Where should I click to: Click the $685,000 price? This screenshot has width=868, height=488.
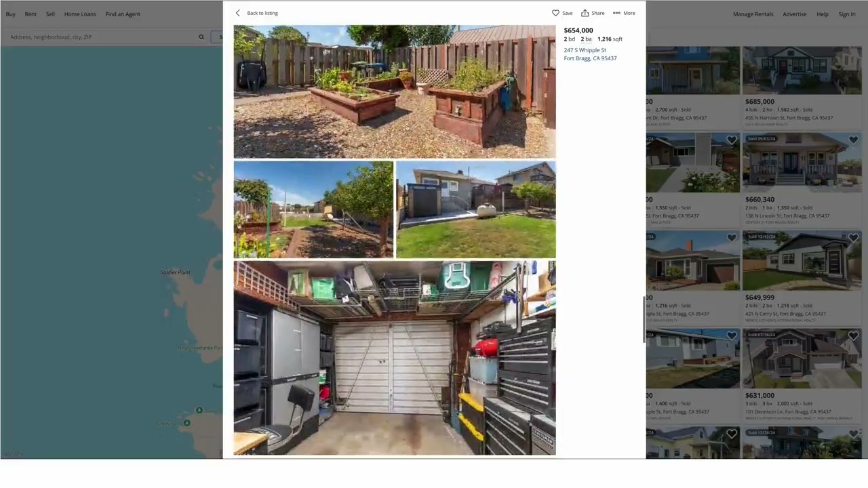tap(759, 102)
